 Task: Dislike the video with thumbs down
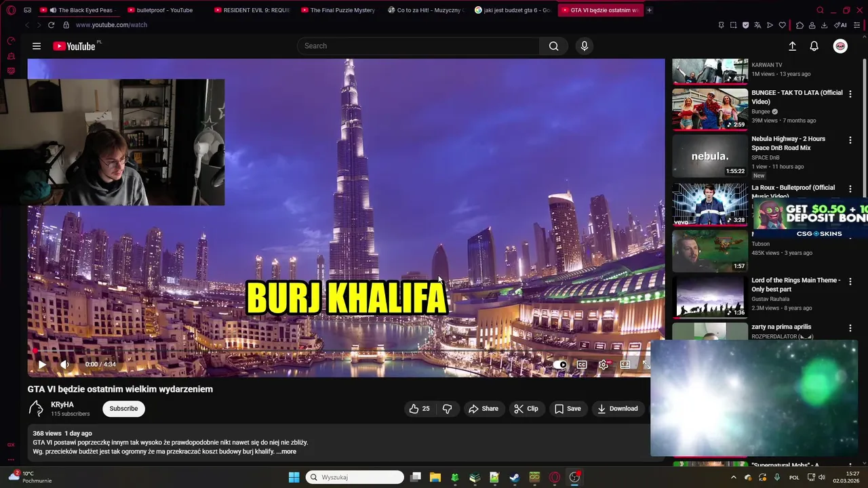click(447, 409)
